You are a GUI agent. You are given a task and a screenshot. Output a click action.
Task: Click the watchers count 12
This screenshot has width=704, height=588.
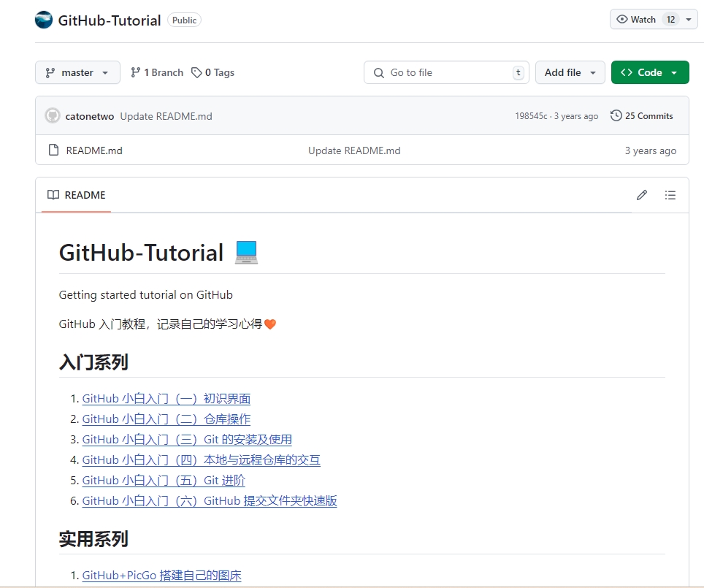click(x=671, y=19)
